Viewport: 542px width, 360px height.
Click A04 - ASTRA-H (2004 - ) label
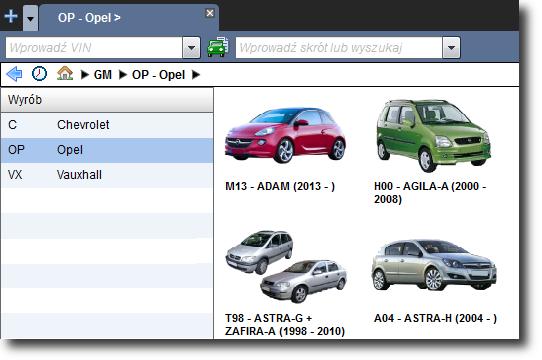click(x=435, y=318)
